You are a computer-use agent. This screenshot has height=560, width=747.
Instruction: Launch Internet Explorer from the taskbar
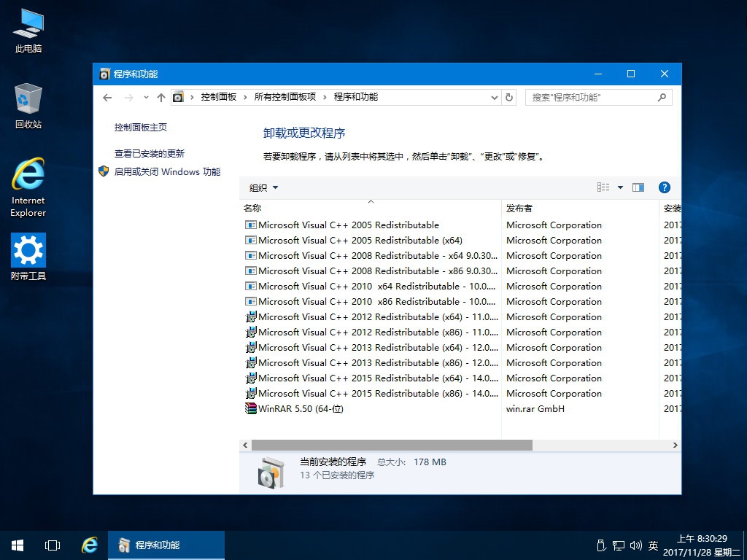coord(89,545)
